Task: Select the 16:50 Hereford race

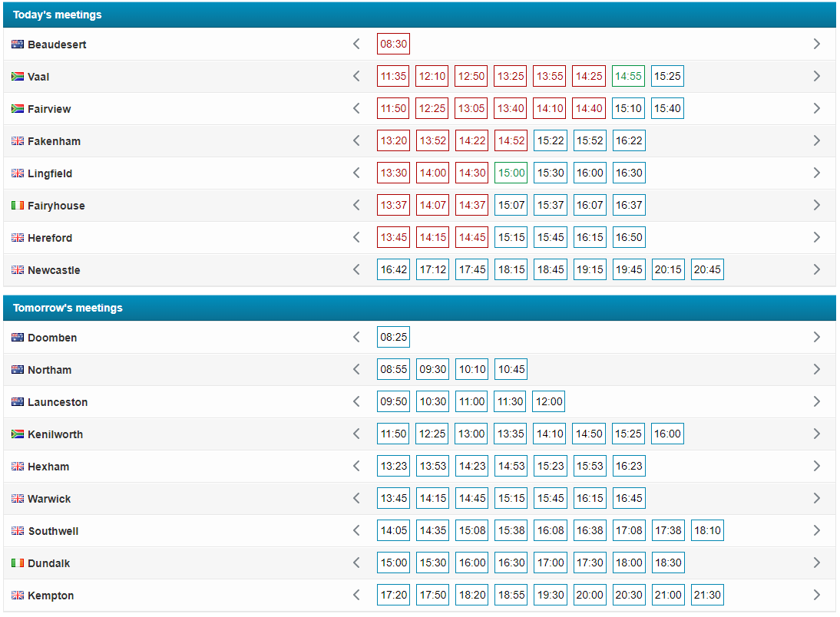Action: [628, 236]
